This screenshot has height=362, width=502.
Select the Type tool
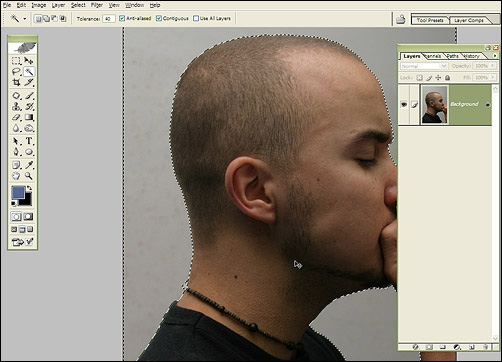(x=29, y=141)
